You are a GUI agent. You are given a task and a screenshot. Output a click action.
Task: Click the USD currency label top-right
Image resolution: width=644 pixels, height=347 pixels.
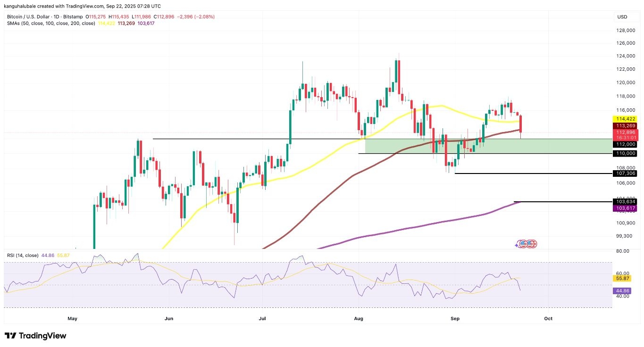623,17
